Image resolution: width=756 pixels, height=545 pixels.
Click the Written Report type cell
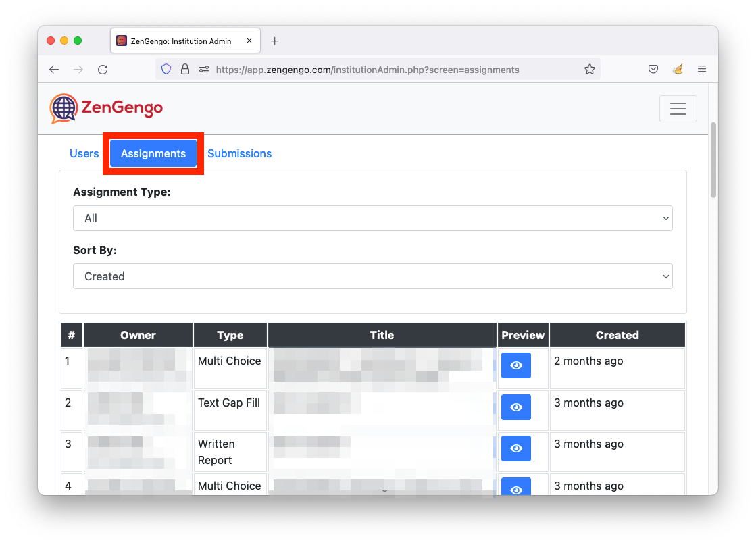[x=230, y=452]
